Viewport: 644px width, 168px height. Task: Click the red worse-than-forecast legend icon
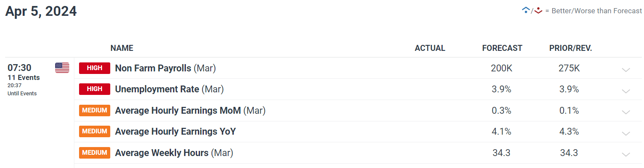[538, 11]
